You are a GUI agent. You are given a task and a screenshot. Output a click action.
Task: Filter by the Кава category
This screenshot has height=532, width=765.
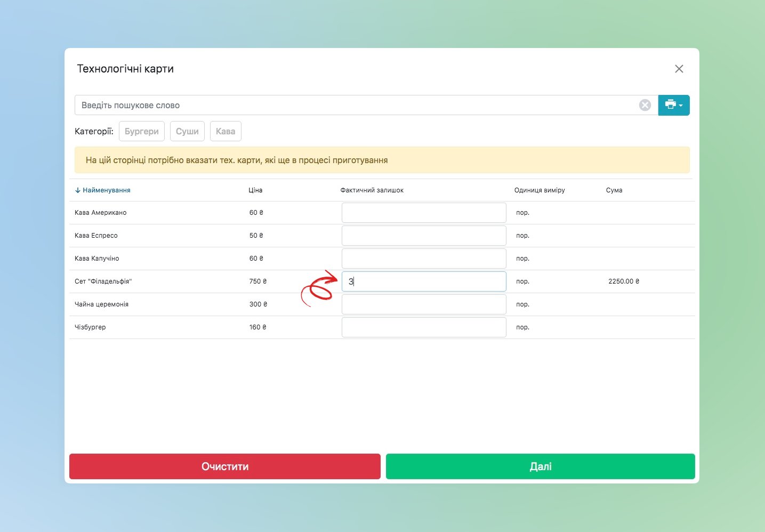[226, 131]
